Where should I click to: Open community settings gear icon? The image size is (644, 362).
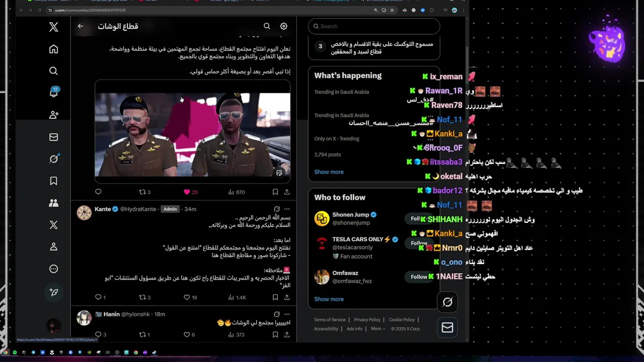click(x=284, y=26)
